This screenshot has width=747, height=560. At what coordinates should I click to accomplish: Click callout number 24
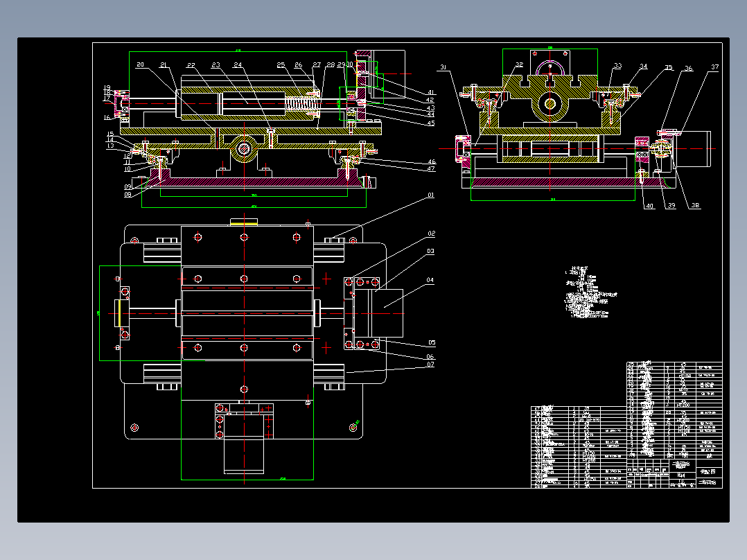click(238, 65)
